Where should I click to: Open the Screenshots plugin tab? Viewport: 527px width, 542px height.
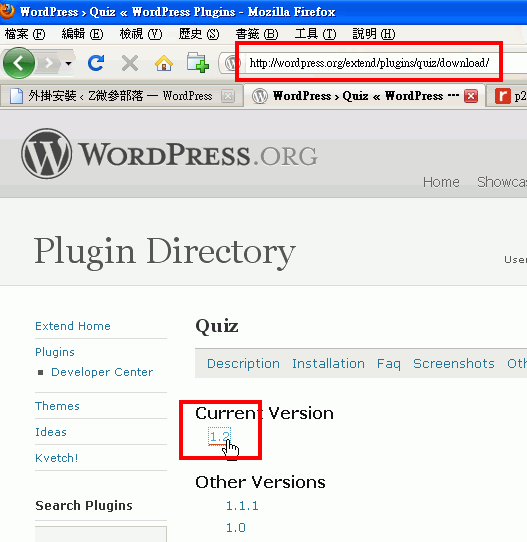tap(454, 364)
